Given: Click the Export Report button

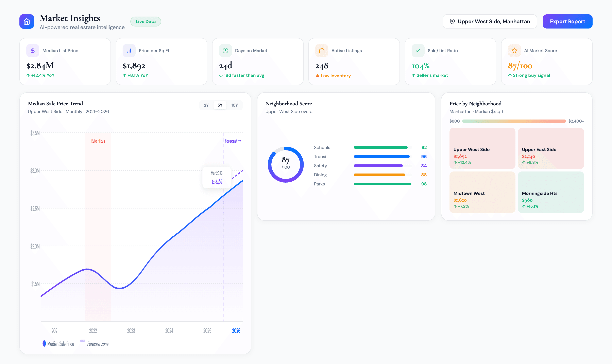Looking at the screenshot, I should click(567, 21).
